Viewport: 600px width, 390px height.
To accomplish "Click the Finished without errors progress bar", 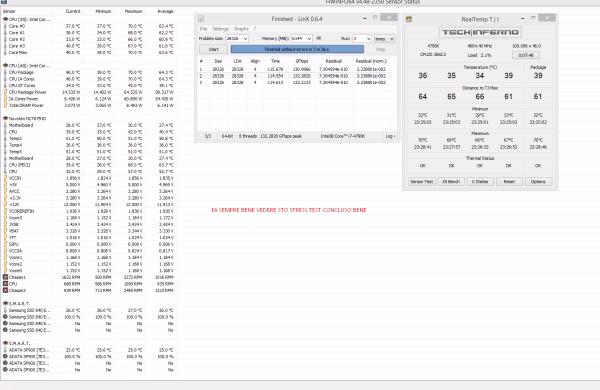I will (x=297, y=49).
